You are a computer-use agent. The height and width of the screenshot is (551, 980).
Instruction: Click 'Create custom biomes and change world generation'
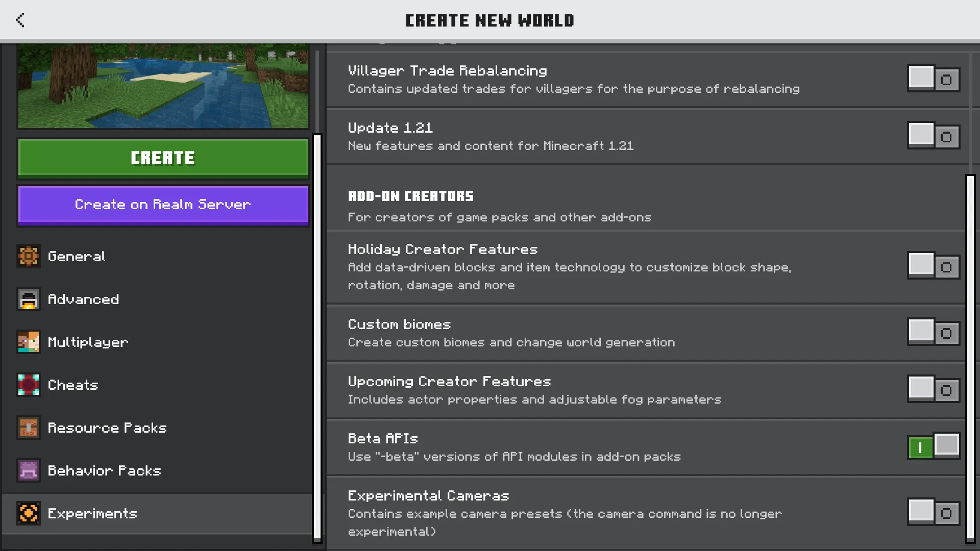[x=511, y=342]
